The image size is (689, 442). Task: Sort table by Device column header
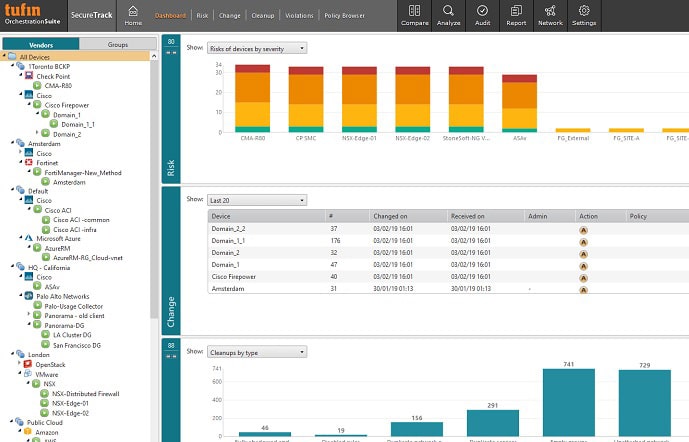[x=266, y=216]
